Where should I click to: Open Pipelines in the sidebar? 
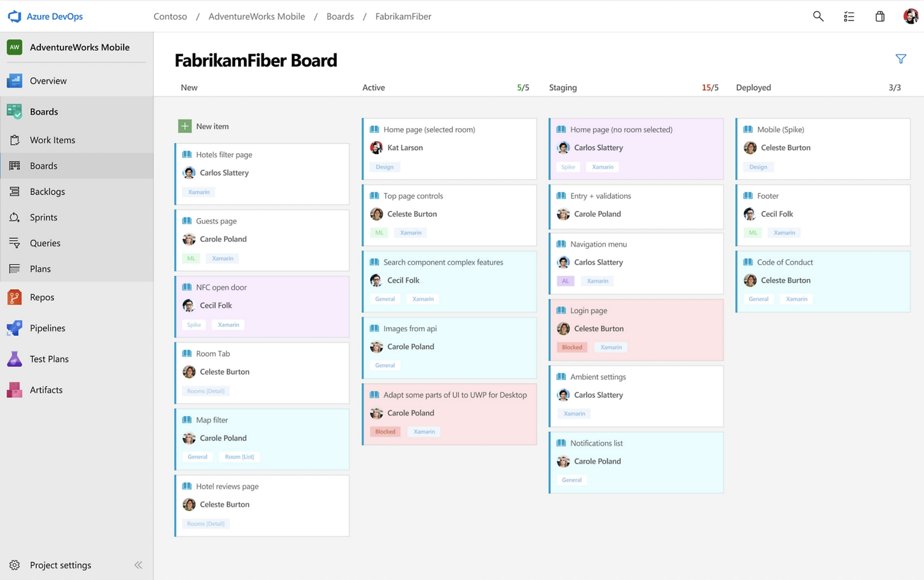click(x=47, y=328)
